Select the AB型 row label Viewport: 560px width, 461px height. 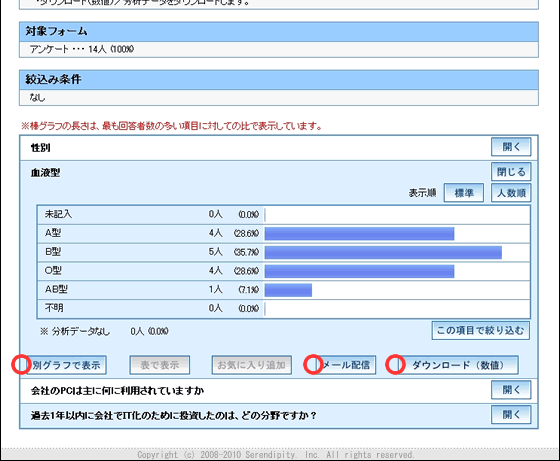point(56,289)
